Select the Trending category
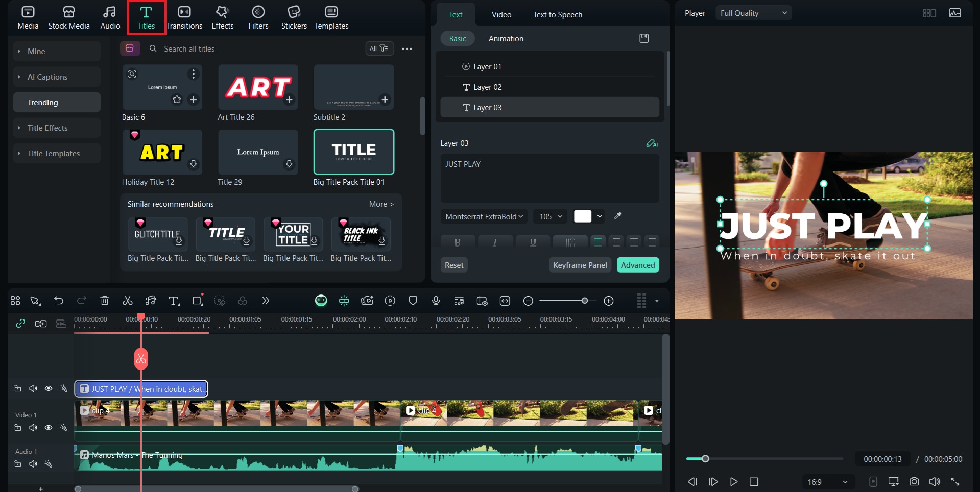The width and height of the screenshot is (980, 492). [57, 102]
